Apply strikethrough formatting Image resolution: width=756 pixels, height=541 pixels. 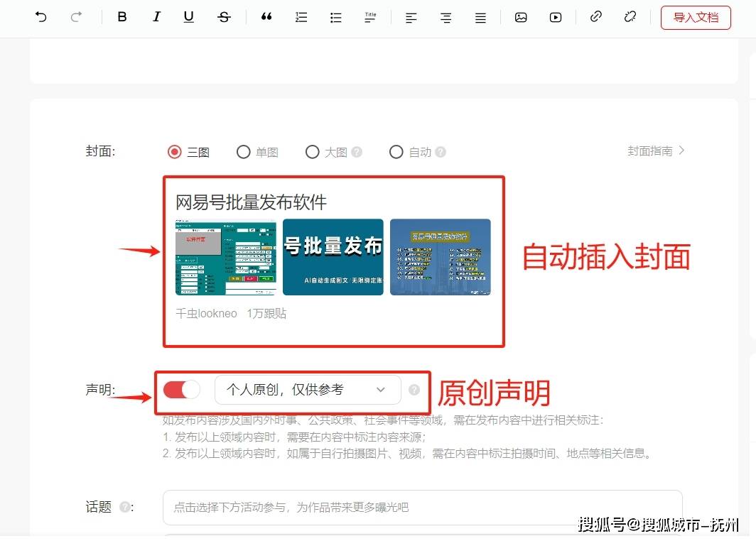pyautogui.click(x=224, y=17)
